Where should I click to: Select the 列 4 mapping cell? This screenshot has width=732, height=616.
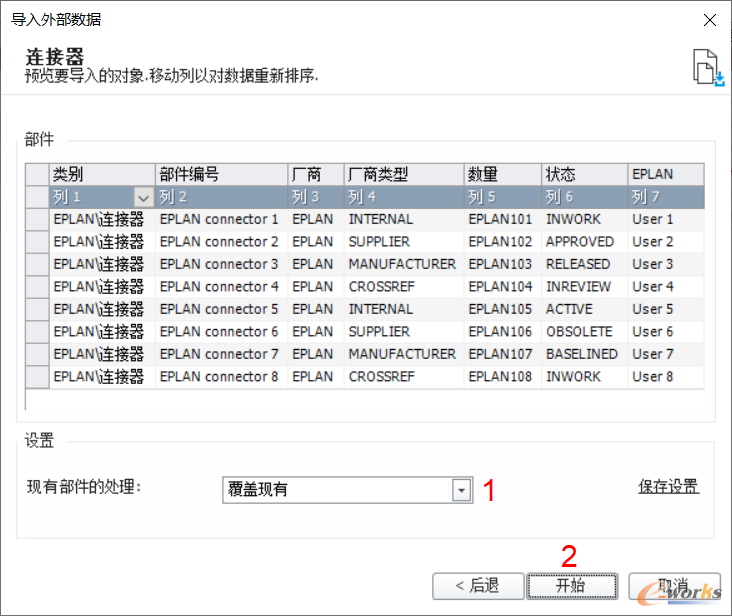click(404, 197)
